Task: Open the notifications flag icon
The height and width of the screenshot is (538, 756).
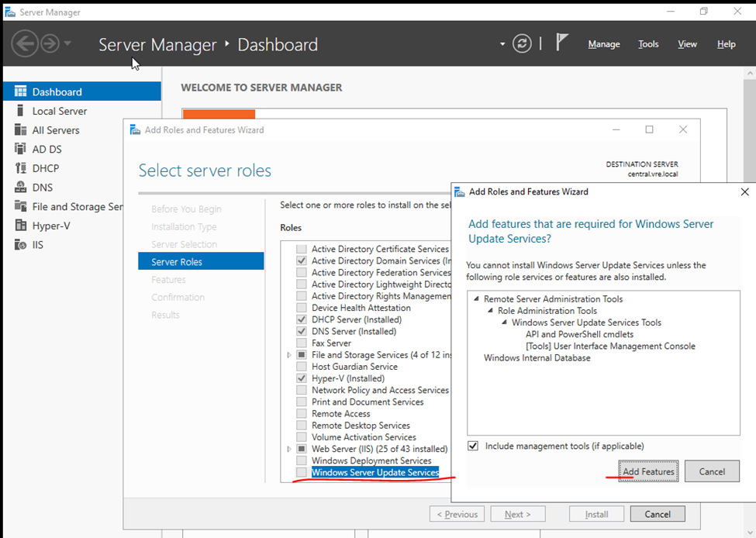Action: tap(563, 43)
